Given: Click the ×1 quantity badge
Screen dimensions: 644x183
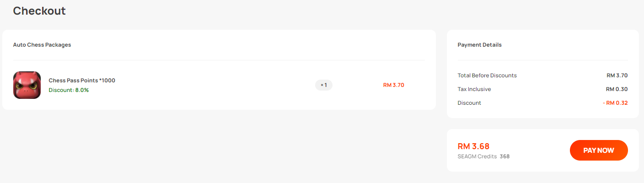Looking at the screenshot, I should (324, 85).
